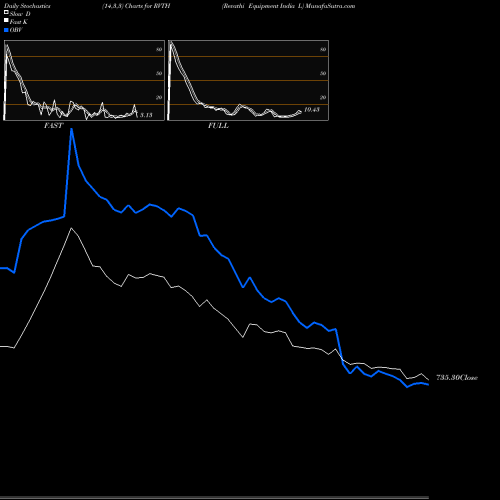Select the '(14,3,3) Charts for RVTH' text
Viewport: 500px width, 500px height.
(x=136, y=6)
